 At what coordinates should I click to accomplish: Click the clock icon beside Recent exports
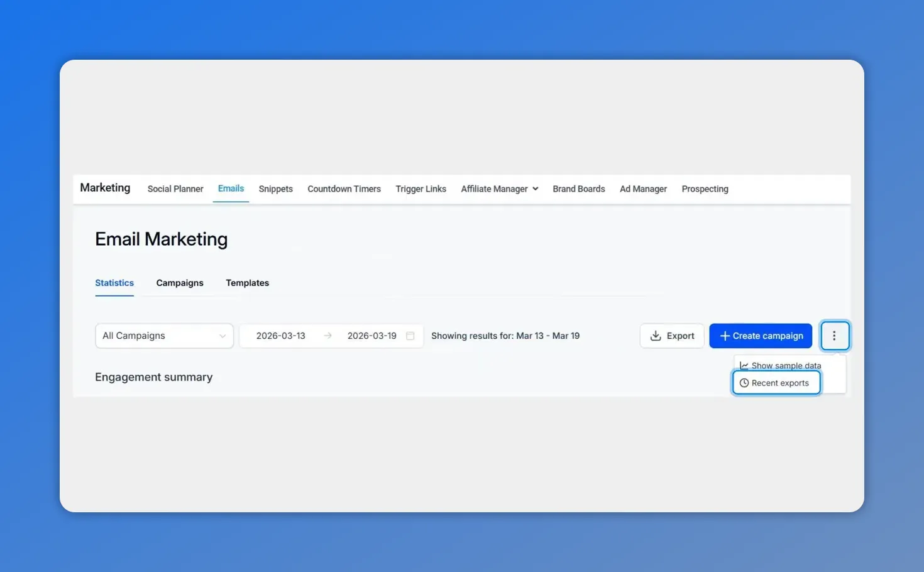click(744, 382)
